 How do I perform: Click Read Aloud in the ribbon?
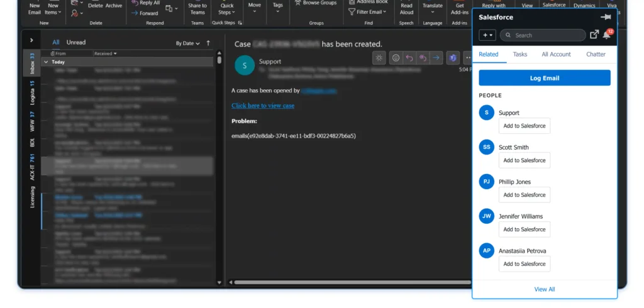(x=407, y=8)
